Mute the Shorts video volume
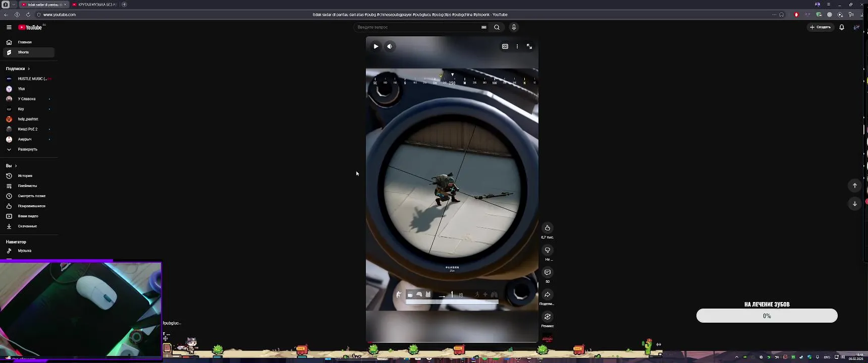Viewport: 868px width, 363px height. 390,46
